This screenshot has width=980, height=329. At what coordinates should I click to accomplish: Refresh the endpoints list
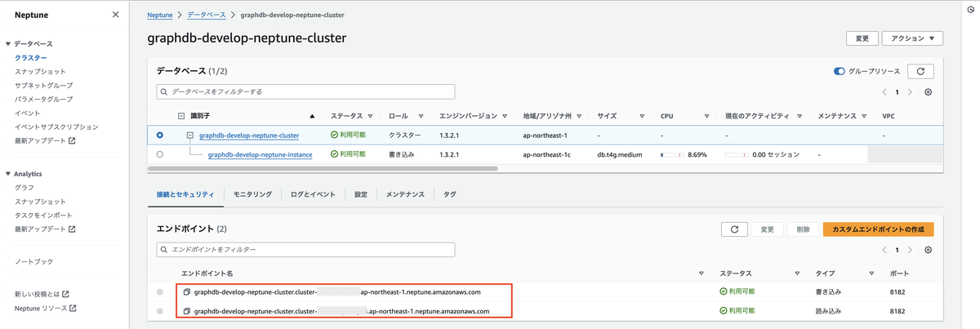point(734,229)
